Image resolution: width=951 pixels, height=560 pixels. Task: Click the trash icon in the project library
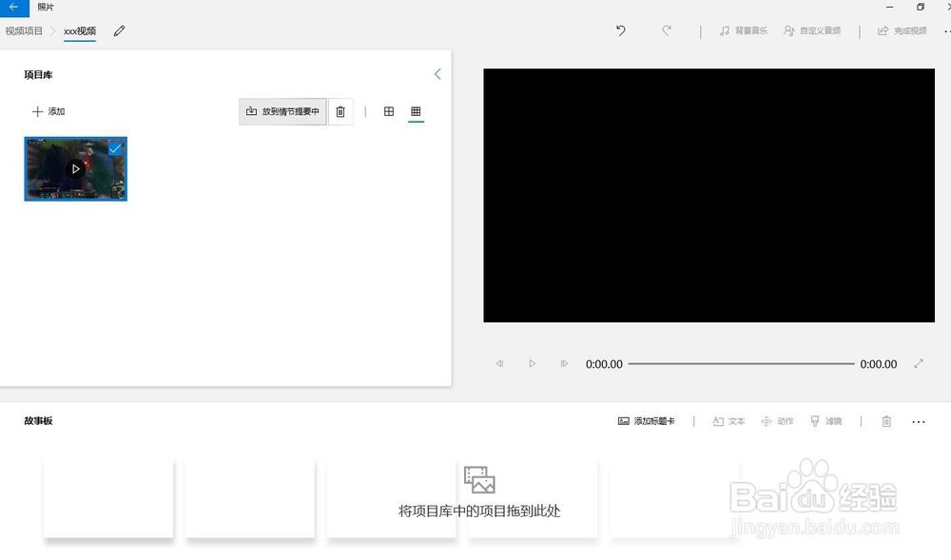coord(340,111)
